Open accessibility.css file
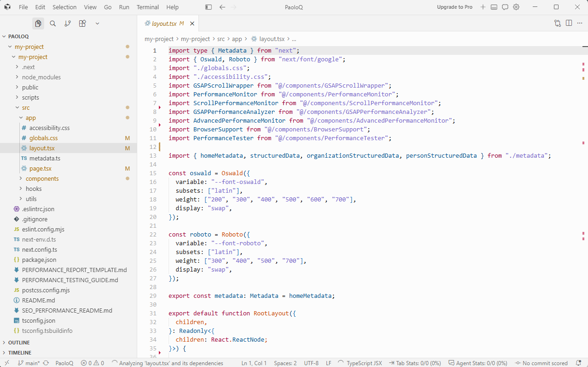The image size is (588, 367). pos(68,128)
